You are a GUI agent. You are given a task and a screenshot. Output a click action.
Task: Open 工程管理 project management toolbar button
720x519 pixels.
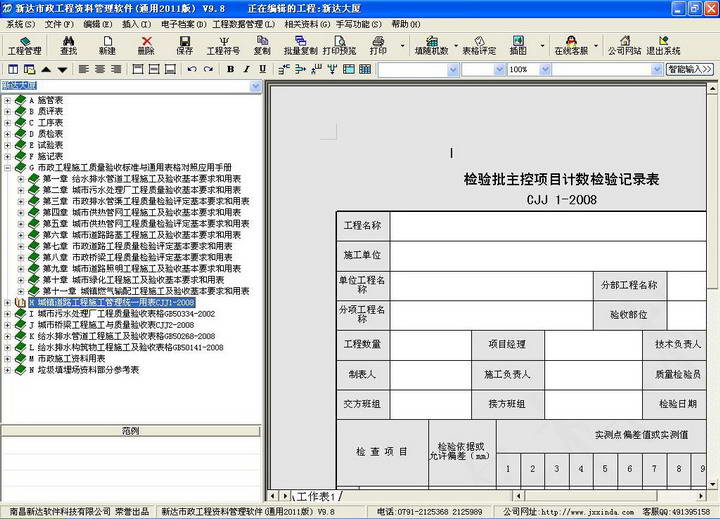(25, 45)
